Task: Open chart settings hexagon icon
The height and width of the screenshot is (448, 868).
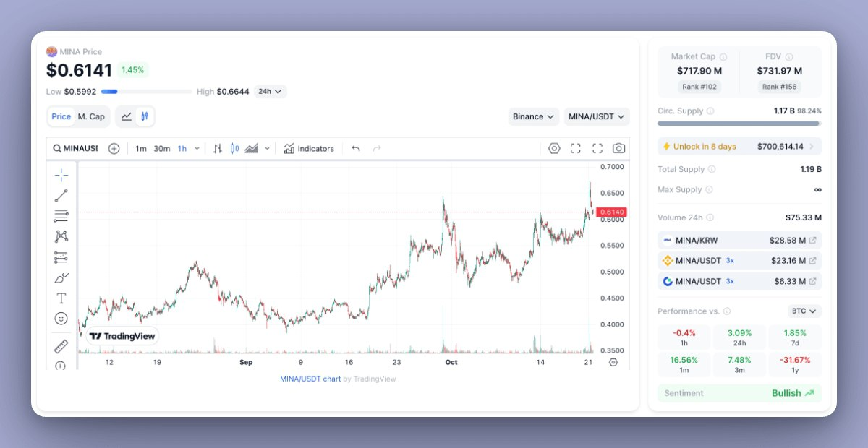Action: click(x=554, y=148)
